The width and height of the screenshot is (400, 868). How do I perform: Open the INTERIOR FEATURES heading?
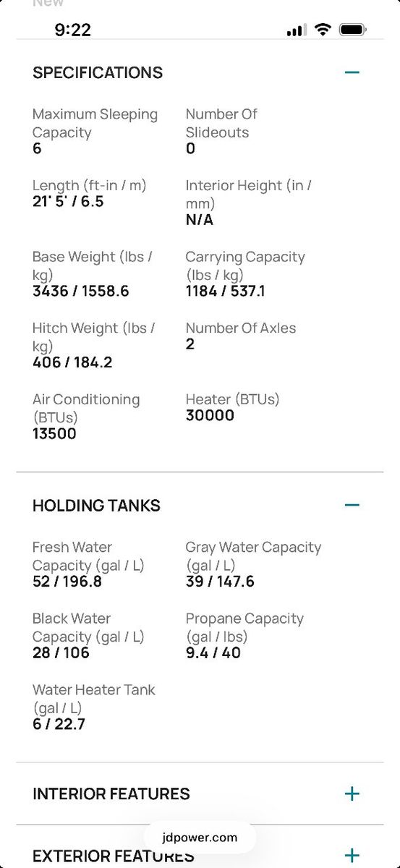pos(111,793)
